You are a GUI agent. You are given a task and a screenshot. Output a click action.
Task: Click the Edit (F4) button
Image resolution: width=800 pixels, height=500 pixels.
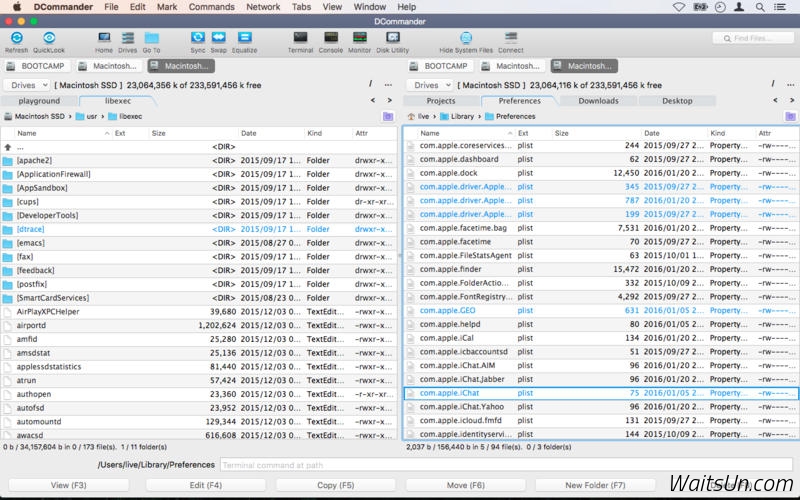point(206,485)
